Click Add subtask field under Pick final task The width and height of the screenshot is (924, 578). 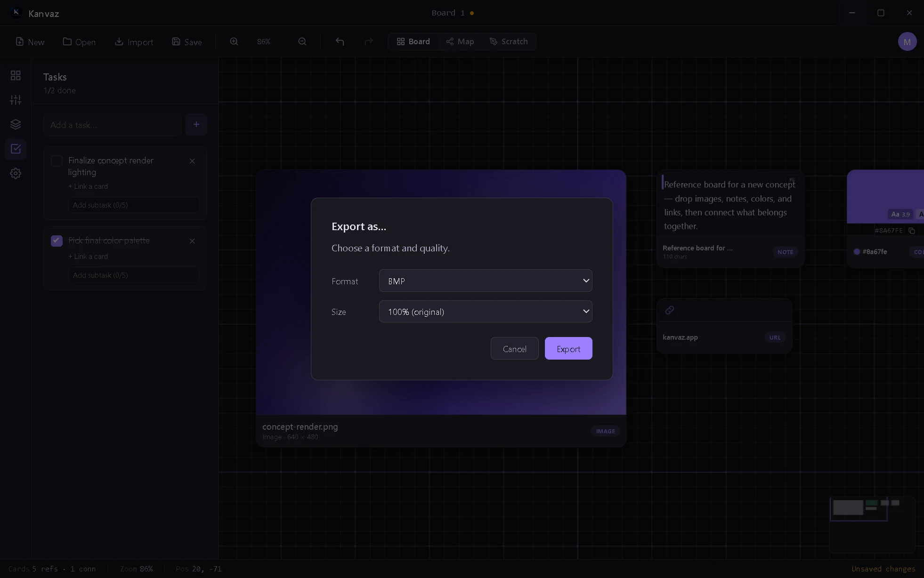133,275
